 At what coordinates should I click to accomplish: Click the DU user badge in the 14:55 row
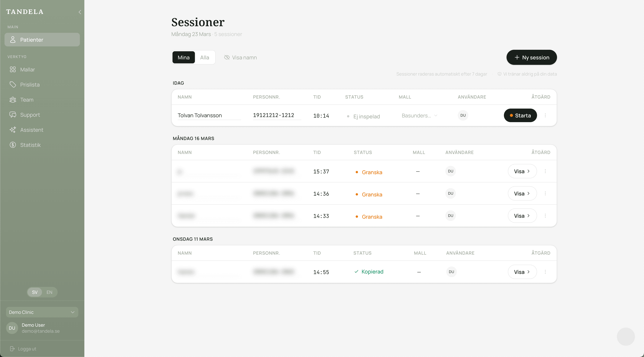pos(451,272)
